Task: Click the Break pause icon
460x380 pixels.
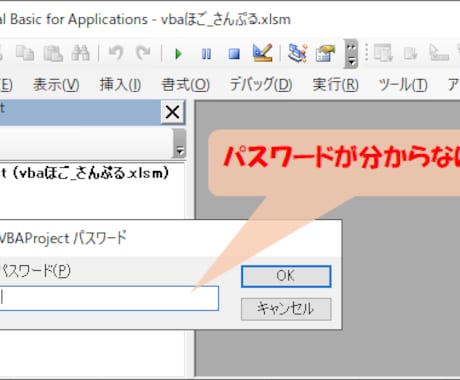Action: click(x=206, y=54)
